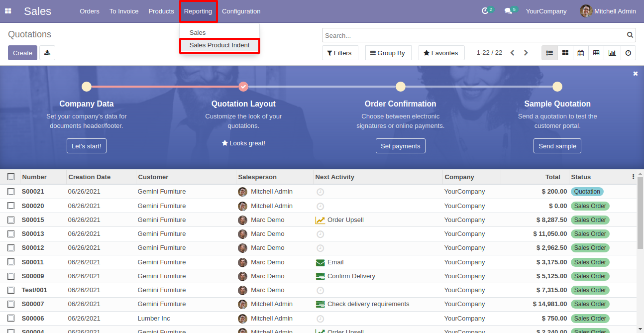Click activity clock icon for S00020

point(321,206)
